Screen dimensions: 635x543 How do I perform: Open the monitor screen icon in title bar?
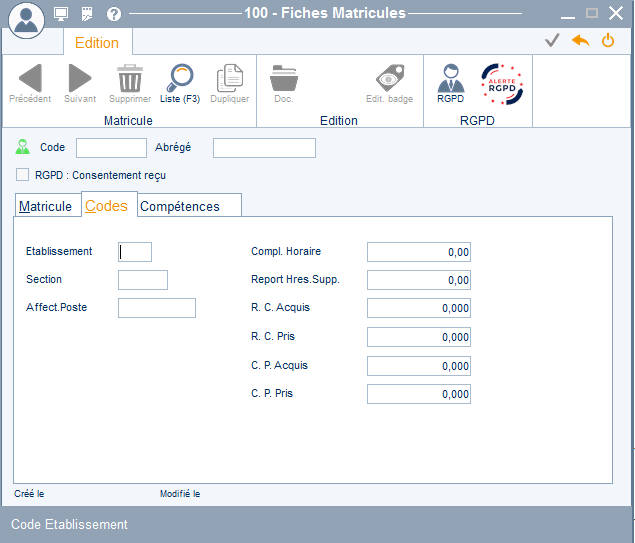(61, 14)
